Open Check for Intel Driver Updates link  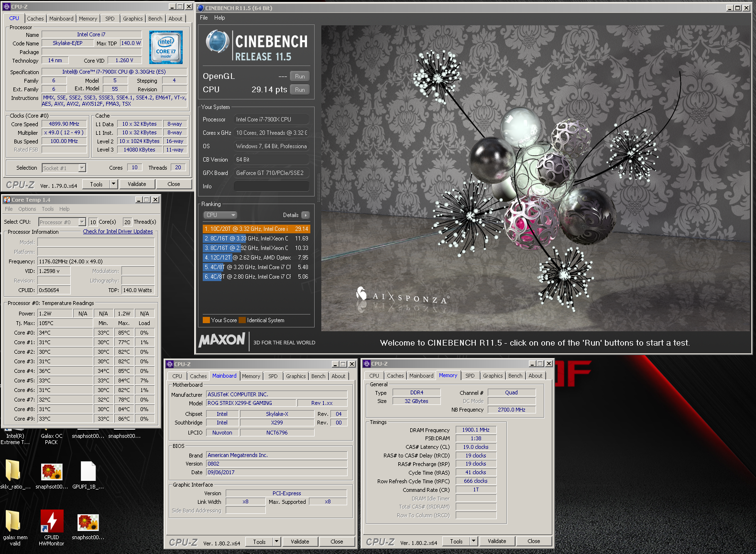(x=118, y=231)
